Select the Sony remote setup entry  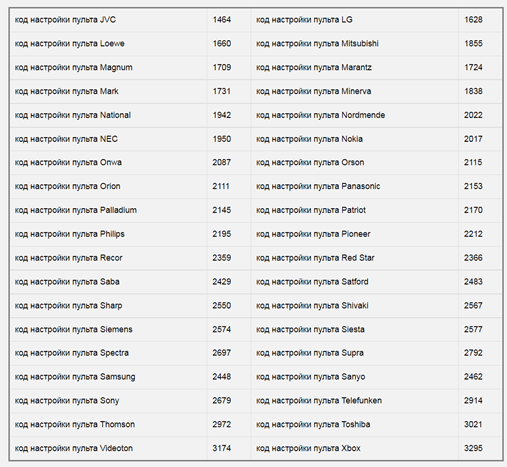click(x=67, y=401)
